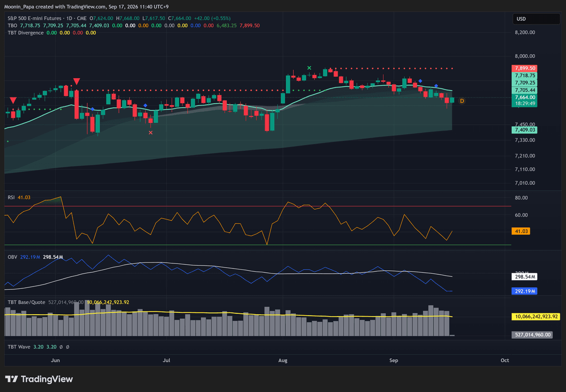Image resolution: width=566 pixels, height=392 pixels.
Task: Click the blue diamond marker in mid June
Action: (92, 109)
